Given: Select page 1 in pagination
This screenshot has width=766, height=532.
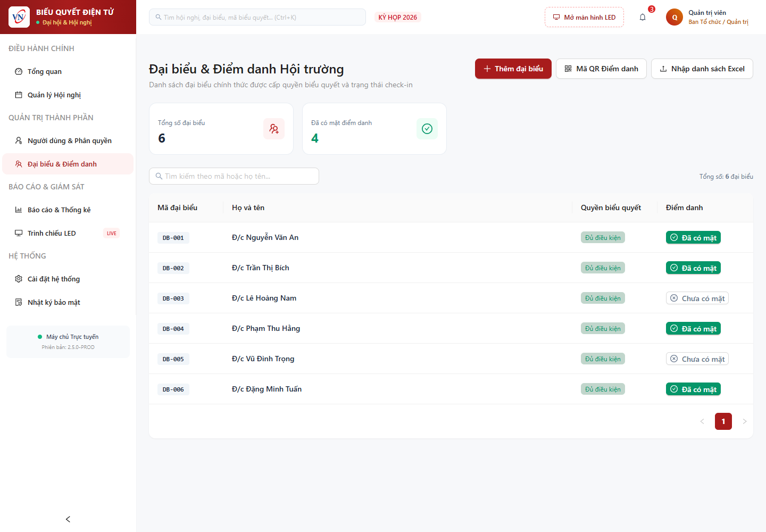Looking at the screenshot, I should tap(723, 421).
